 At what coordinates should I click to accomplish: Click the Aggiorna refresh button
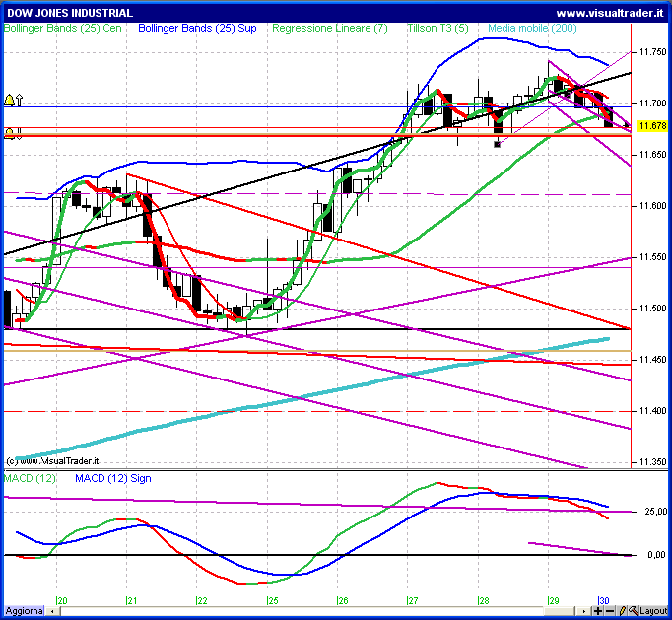coord(24,611)
